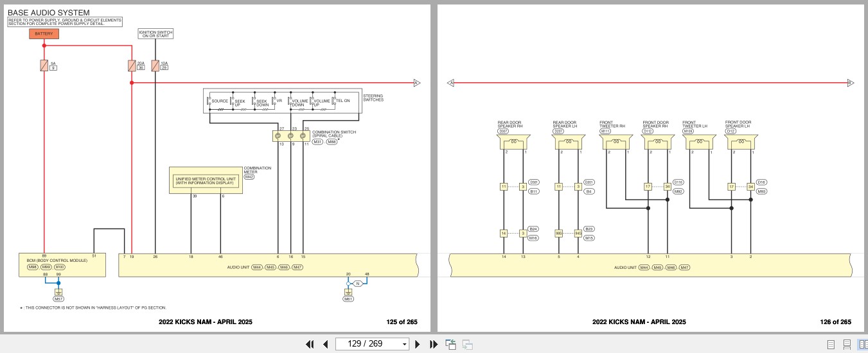This screenshot has width=868, height=353.
Task: Click connector tag M31
Action: point(317,142)
